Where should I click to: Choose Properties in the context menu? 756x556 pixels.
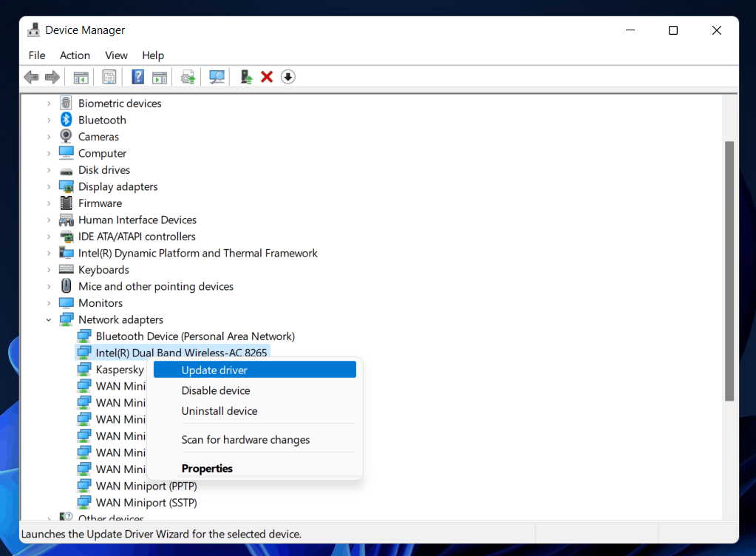tap(207, 469)
